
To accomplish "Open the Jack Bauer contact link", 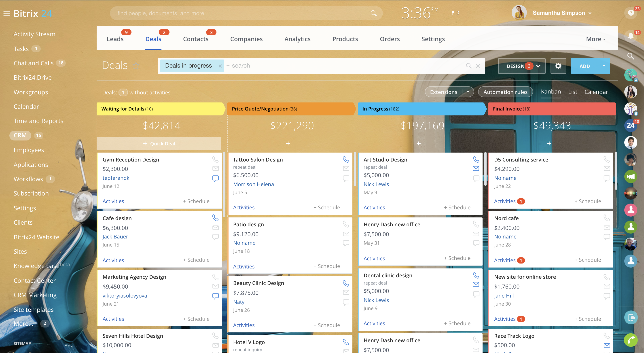I will (115, 236).
